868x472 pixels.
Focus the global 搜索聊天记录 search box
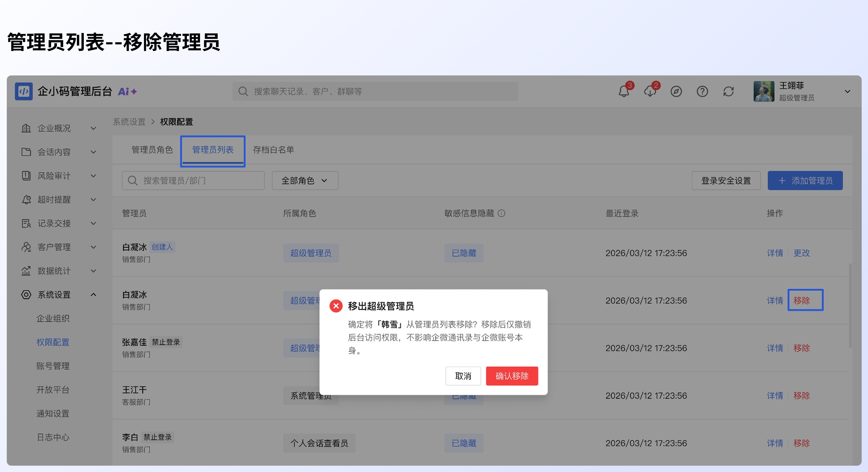click(x=375, y=91)
